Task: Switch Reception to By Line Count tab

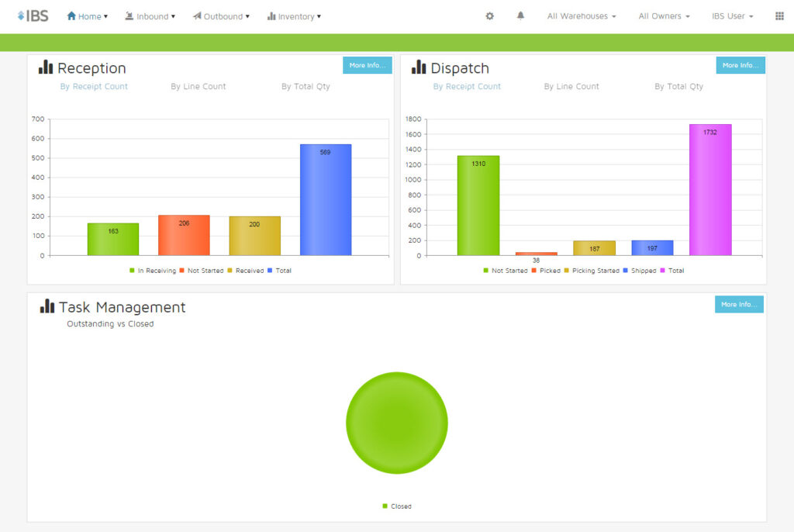Action: (198, 87)
